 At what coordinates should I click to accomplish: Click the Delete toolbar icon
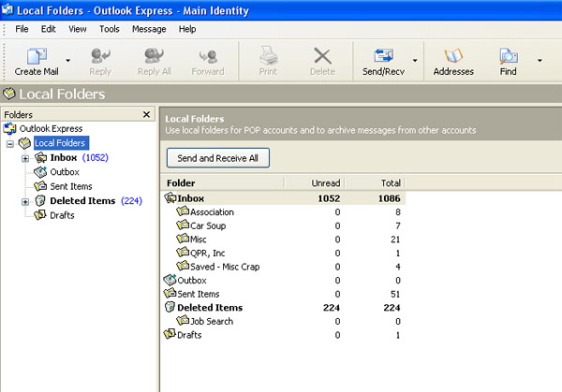(x=322, y=56)
